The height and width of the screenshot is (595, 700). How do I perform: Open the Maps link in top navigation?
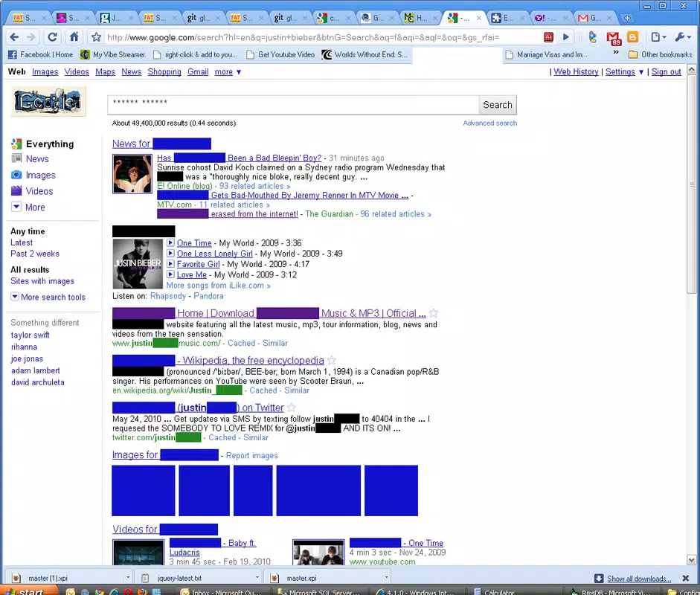tap(106, 72)
